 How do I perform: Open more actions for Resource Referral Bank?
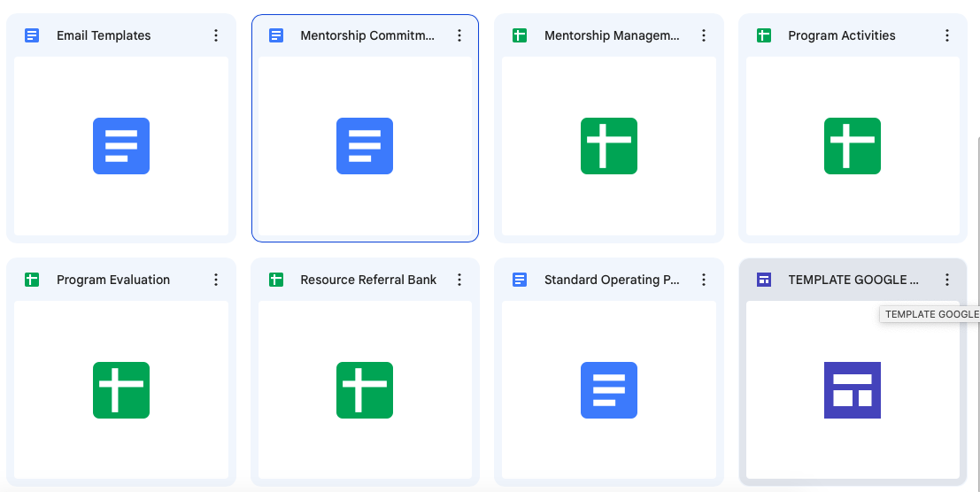click(459, 280)
